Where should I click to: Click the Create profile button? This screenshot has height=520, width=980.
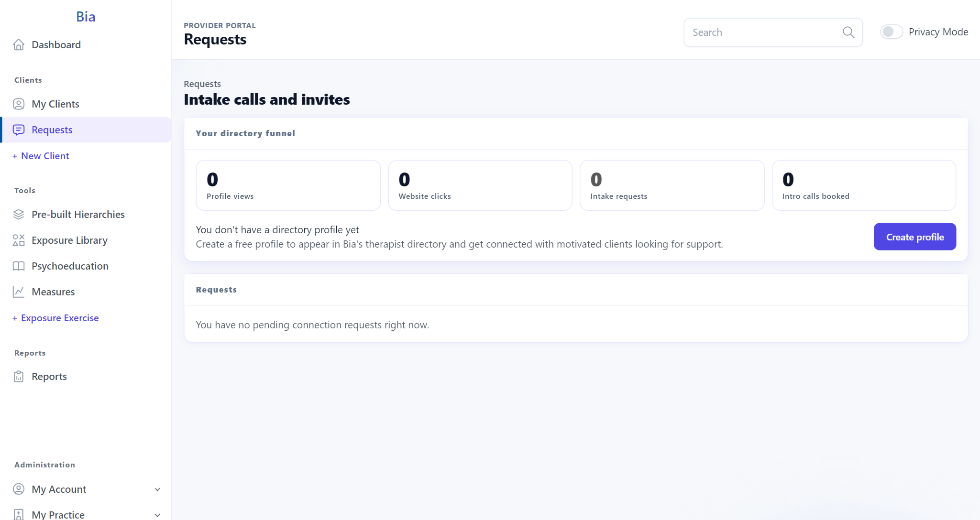[914, 237]
